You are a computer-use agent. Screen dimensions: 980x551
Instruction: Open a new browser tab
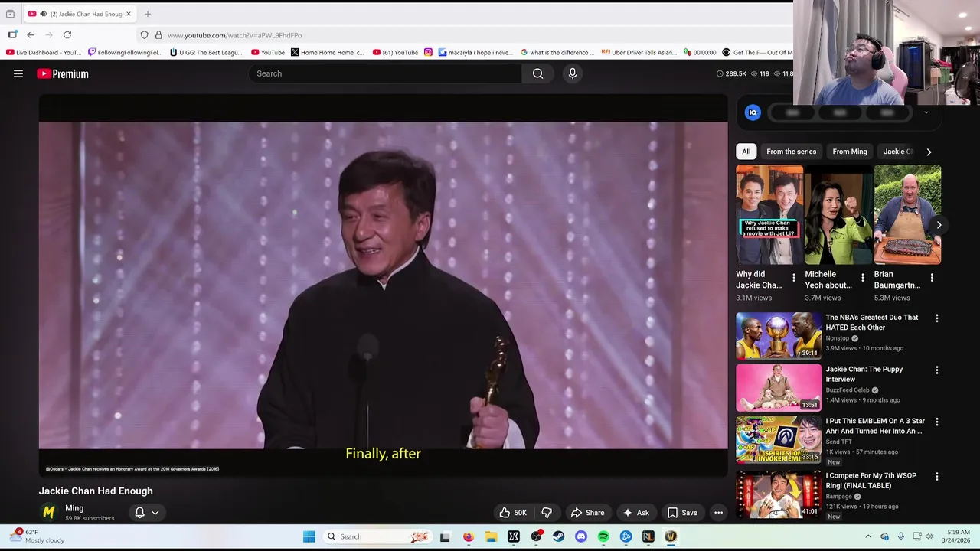(148, 14)
